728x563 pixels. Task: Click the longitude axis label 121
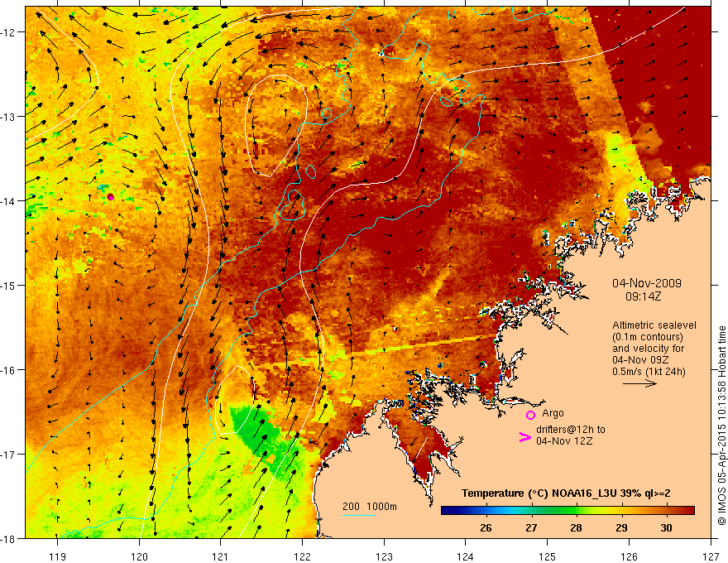point(221,556)
